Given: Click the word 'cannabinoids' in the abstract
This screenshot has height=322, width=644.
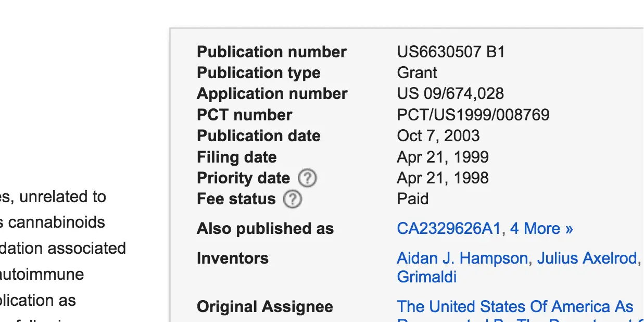Looking at the screenshot, I should click(56, 222).
